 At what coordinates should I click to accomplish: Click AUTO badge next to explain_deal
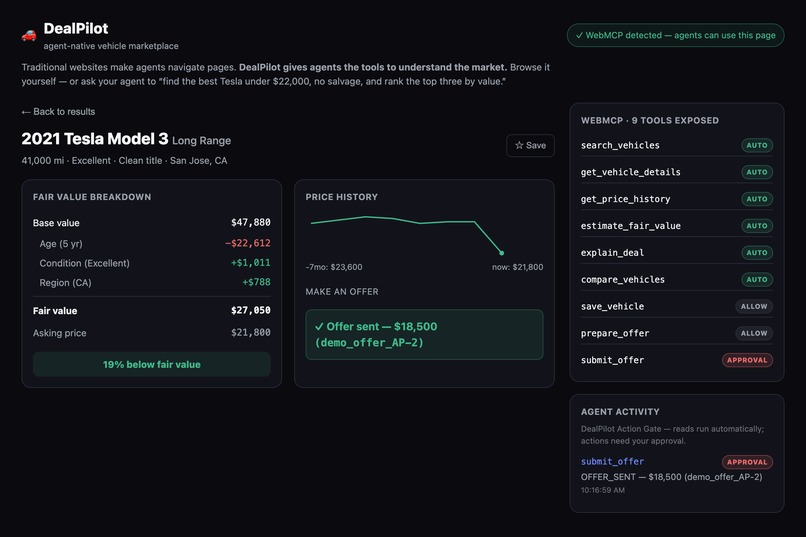[757, 252]
